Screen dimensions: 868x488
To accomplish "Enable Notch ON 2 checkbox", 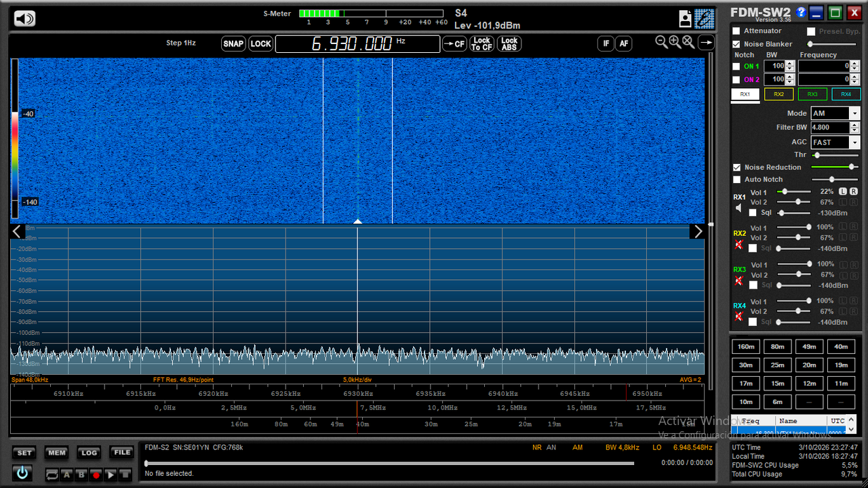I will (x=736, y=79).
